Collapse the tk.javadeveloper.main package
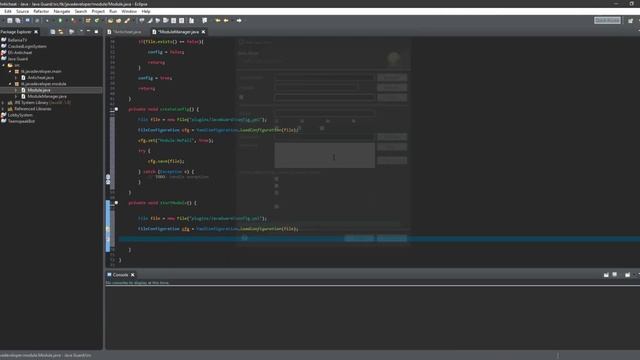This screenshot has height=360, width=640. pos(10,71)
